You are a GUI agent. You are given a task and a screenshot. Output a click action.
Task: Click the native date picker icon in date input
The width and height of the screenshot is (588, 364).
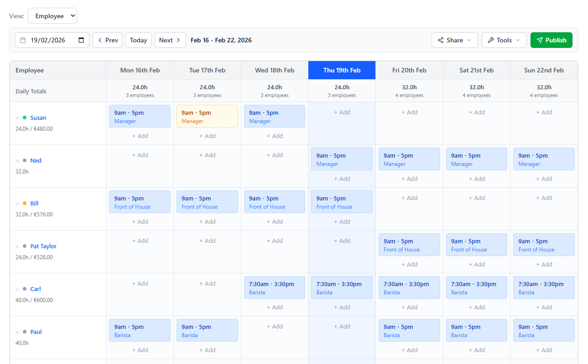click(82, 40)
